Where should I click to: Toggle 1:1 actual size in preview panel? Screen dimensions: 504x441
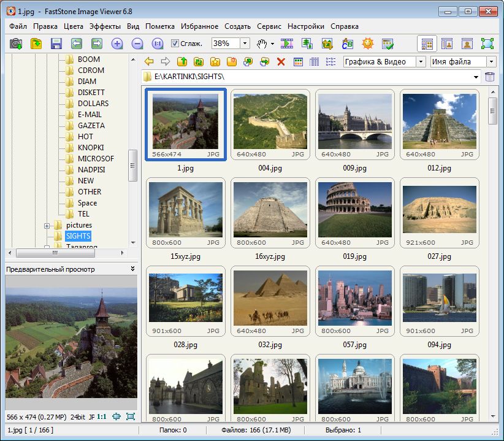point(101,417)
